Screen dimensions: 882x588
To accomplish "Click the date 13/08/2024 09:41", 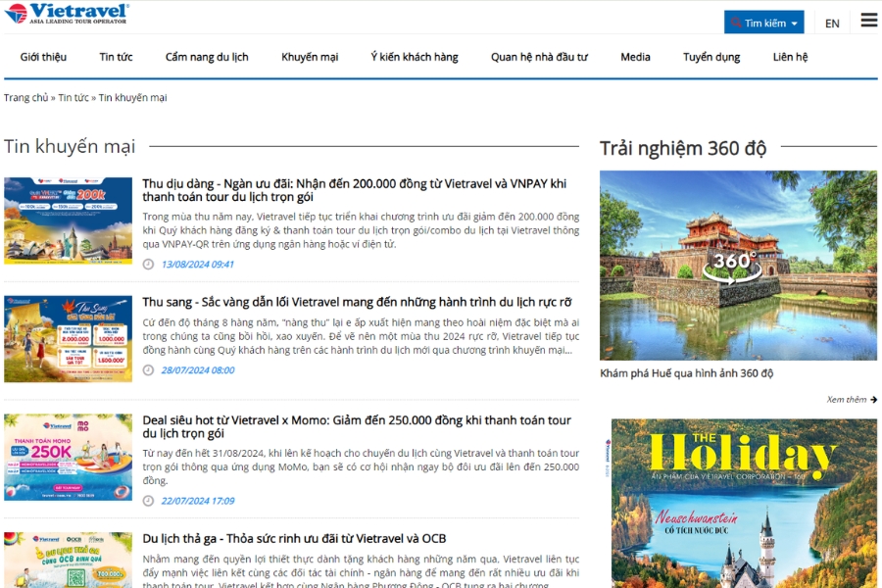I will 197,265.
